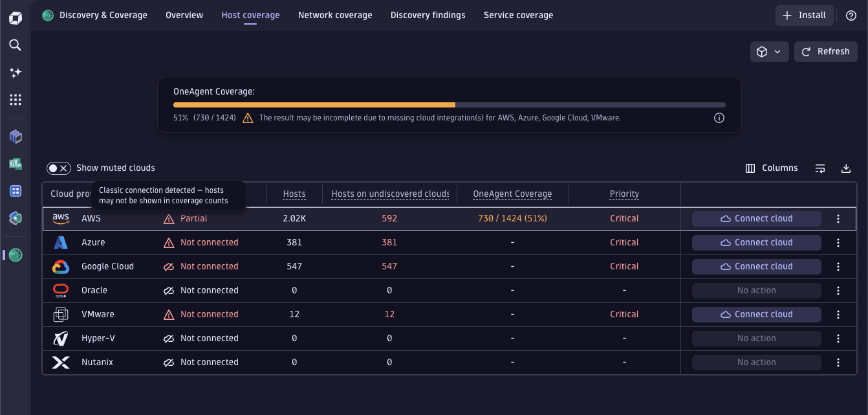This screenshot has width=868, height=415.
Task: Click the OneAgent Coverage progress bar
Action: pos(450,104)
